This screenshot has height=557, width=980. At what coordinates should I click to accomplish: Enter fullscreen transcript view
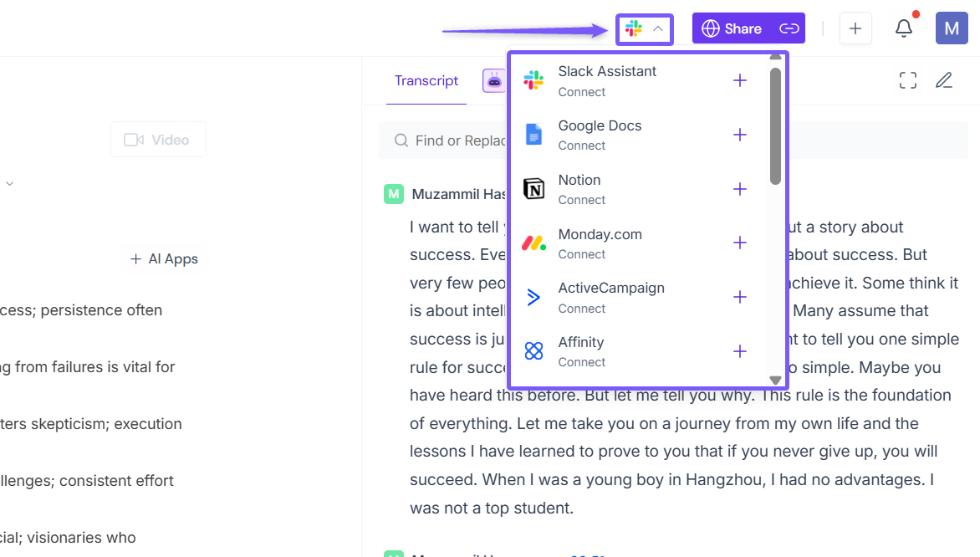908,80
